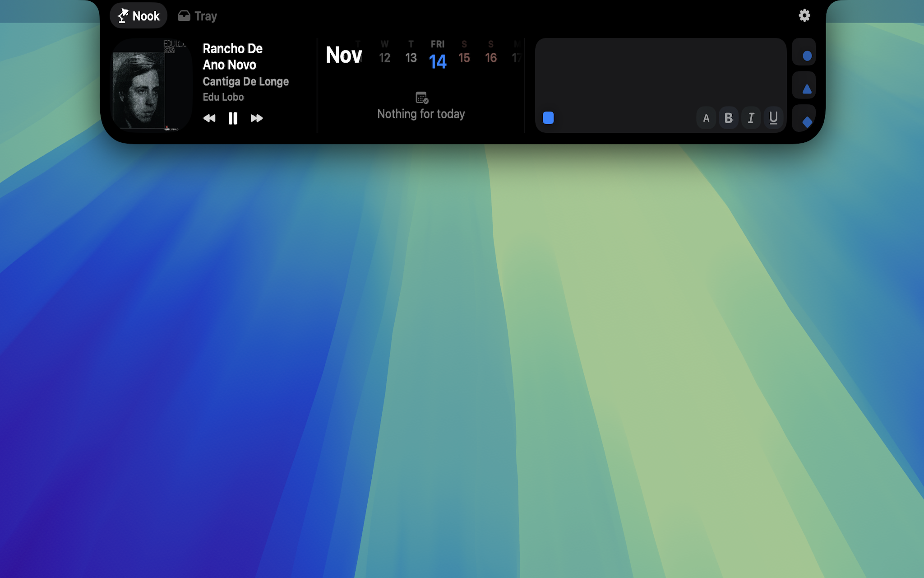
Task: Click the Edu Lobo album artwork
Action: 152,85
